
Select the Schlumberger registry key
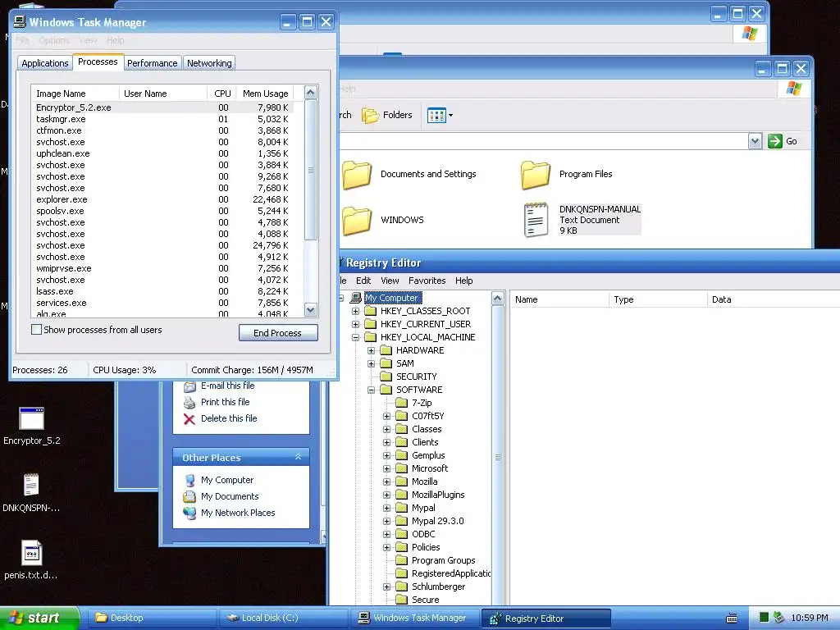[x=431, y=587]
